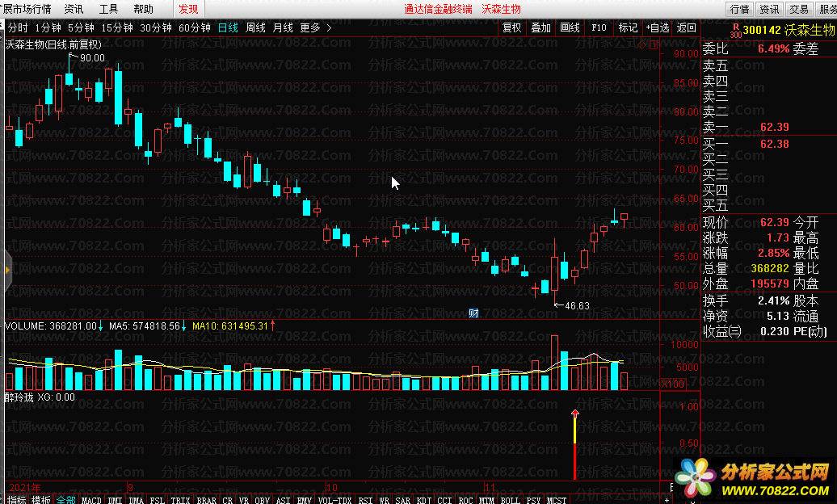Open the 资讯 menu in menu bar
Viewport: 837px width, 504px height.
(x=74, y=9)
